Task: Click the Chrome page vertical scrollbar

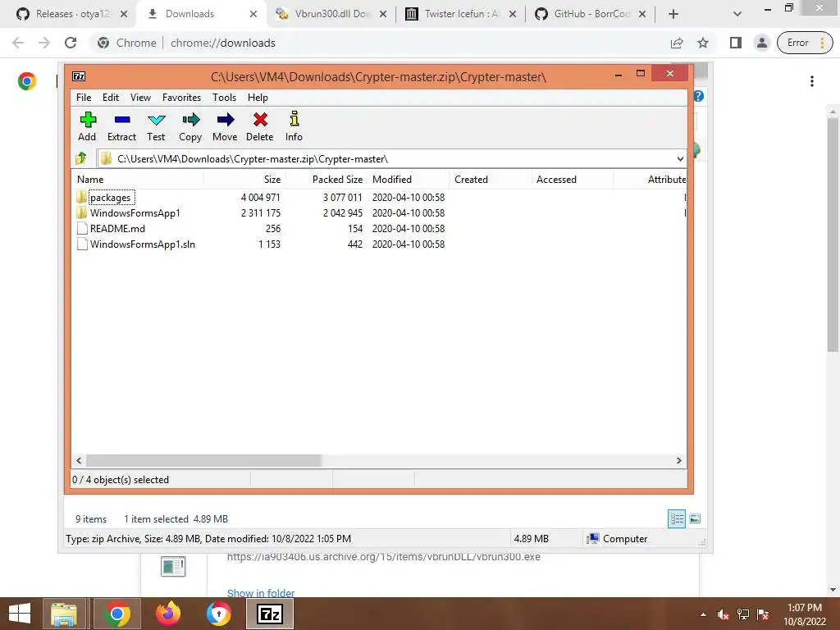Action: coord(832,235)
